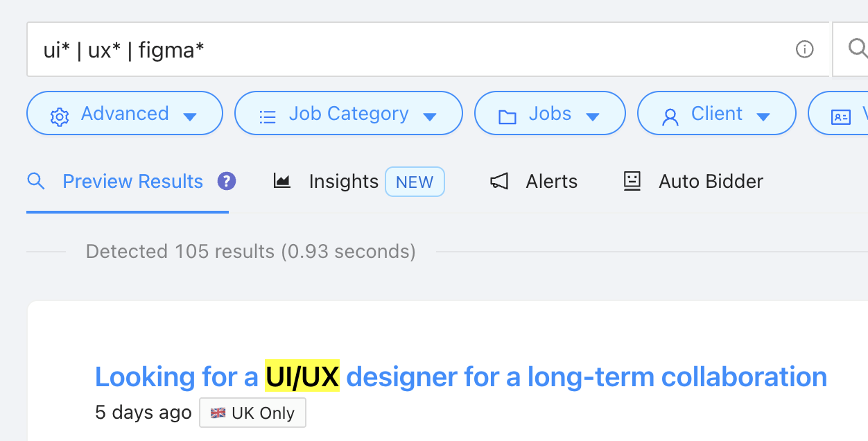
Task: Click the Advanced gear icon
Action: click(60, 116)
